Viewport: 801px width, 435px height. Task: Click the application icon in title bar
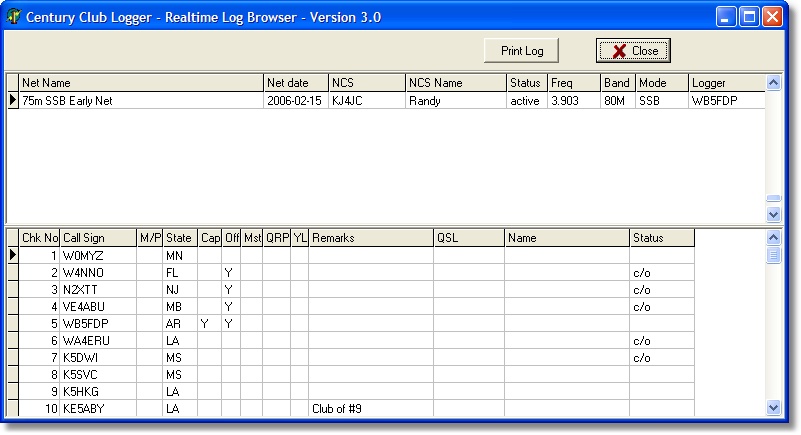pyautogui.click(x=14, y=17)
